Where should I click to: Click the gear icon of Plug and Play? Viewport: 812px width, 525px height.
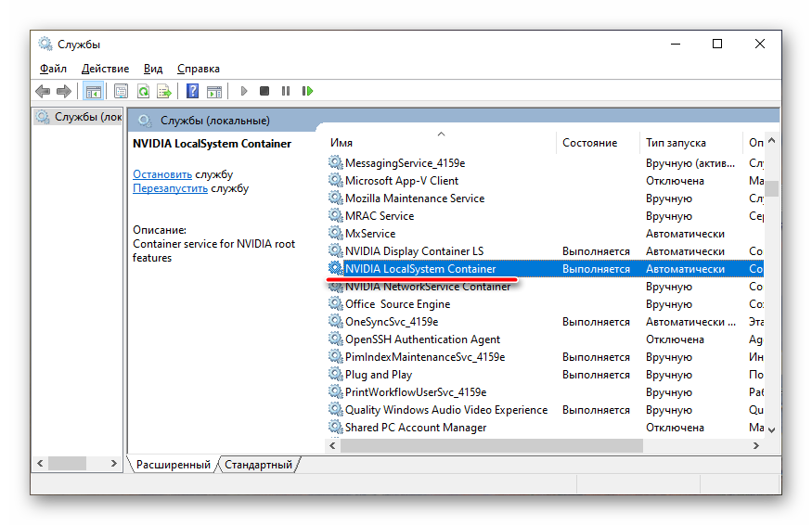tap(336, 374)
